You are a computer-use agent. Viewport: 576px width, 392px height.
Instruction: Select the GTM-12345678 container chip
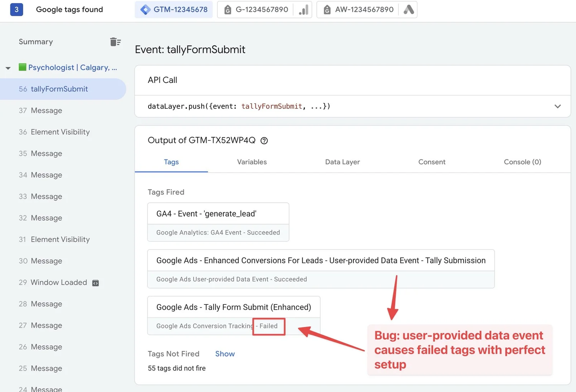pos(173,10)
